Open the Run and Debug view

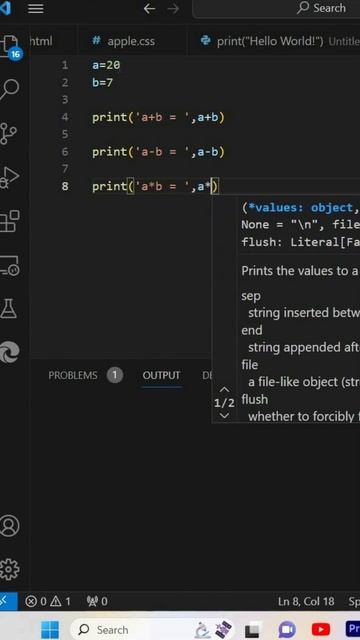10,177
